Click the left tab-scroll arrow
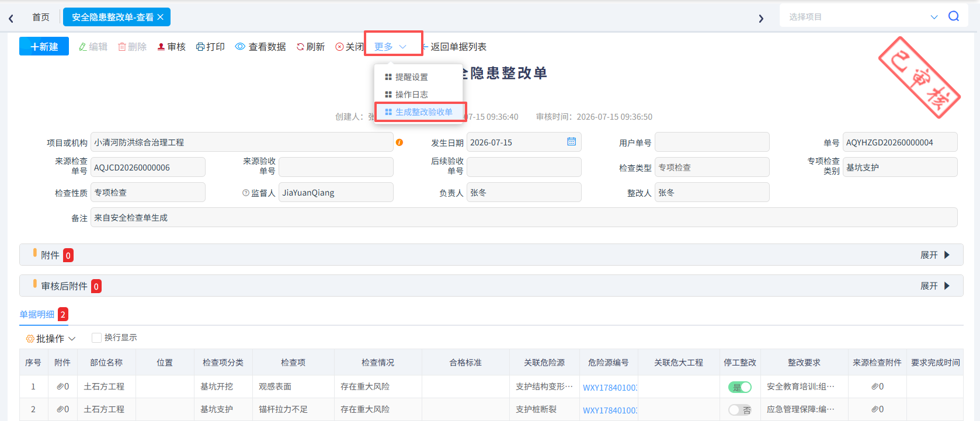The height and width of the screenshot is (421, 980). tap(11, 18)
